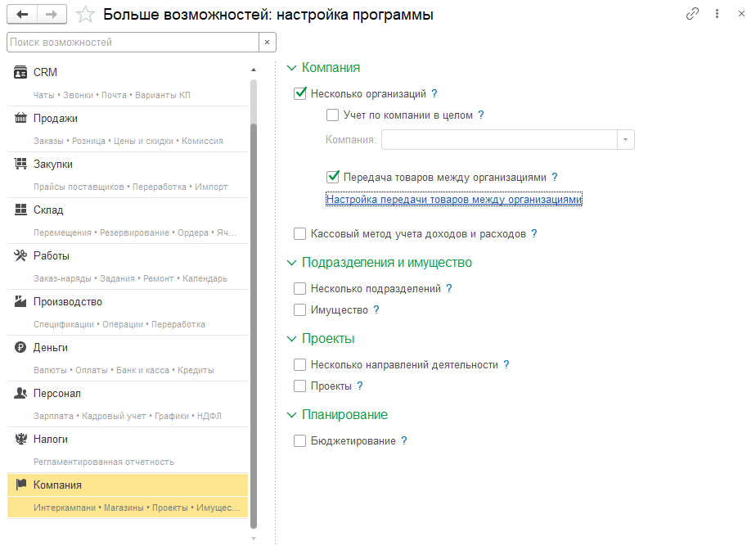Image resolution: width=756 pixels, height=546 pixels.
Task: Open the Продажи settings section
Action: (x=56, y=119)
